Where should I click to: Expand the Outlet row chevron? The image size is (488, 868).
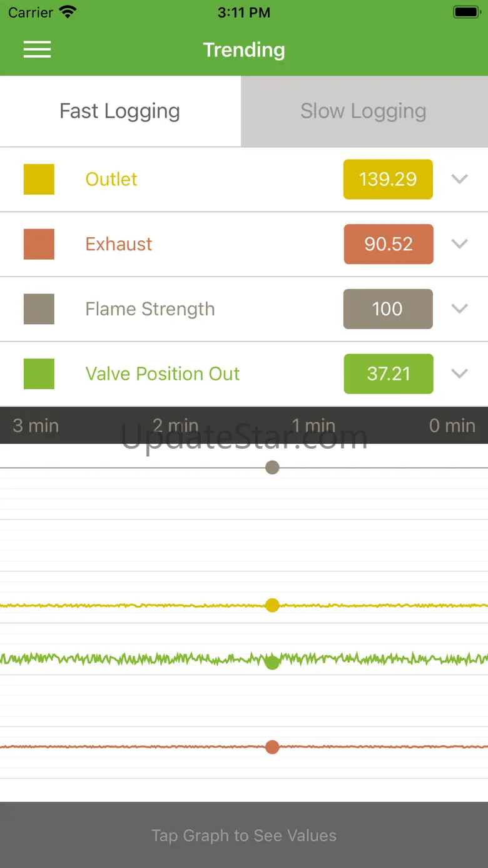point(460,179)
